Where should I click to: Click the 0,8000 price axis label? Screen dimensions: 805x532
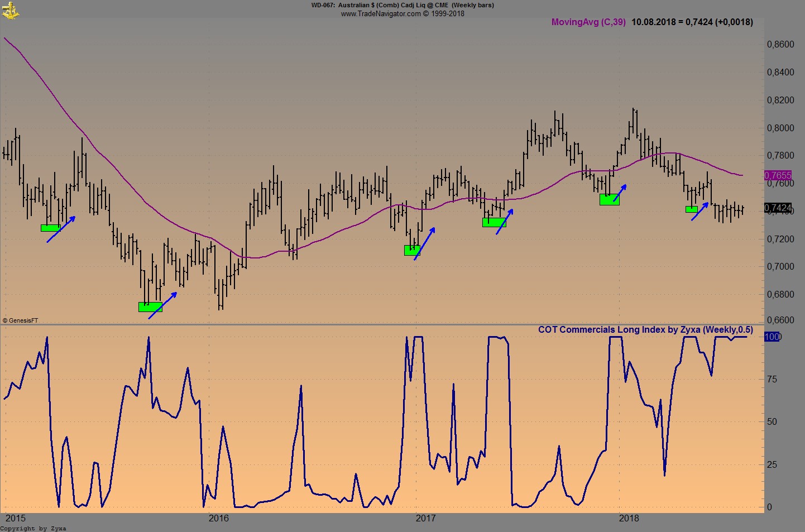(x=780, y=128)
